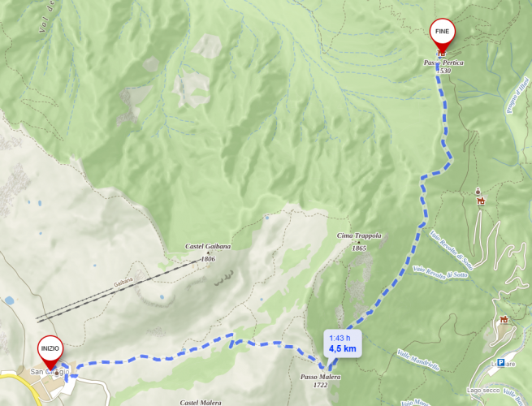Click the INIZIO start marker pin
Screen dimensions: 532x406
pyautogui.click(x=50, y=352)
